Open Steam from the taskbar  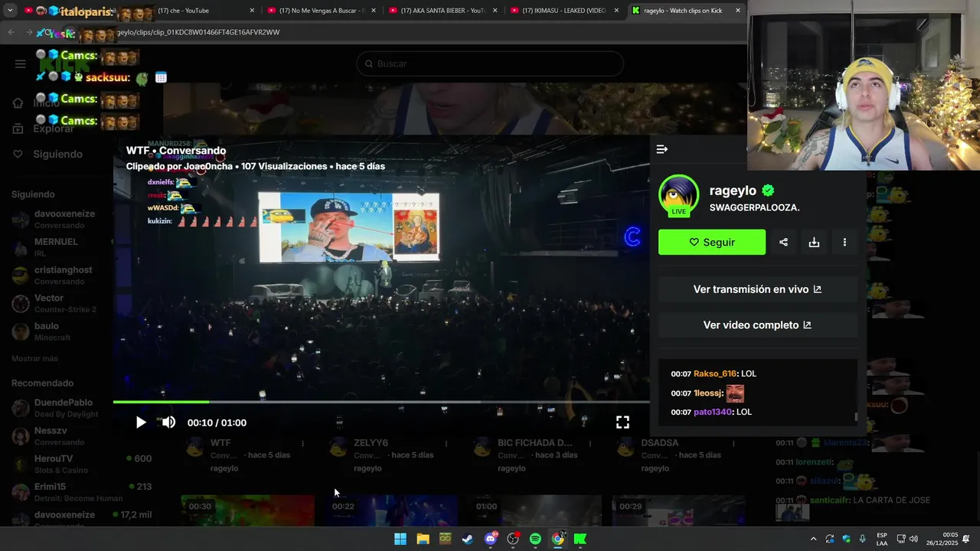pyautogui.click(x=468, y=539)
